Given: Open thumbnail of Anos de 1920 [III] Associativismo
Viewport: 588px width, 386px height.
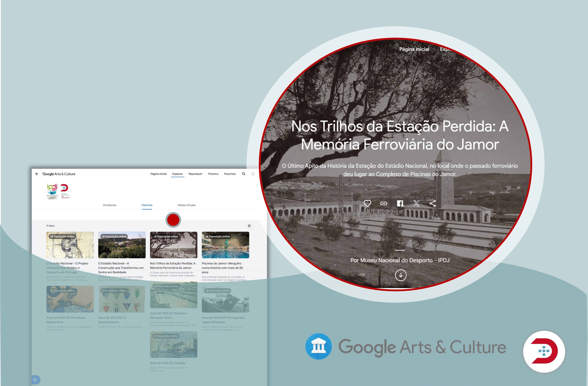Looking at the screenshot, I should [x=122, y=299].
